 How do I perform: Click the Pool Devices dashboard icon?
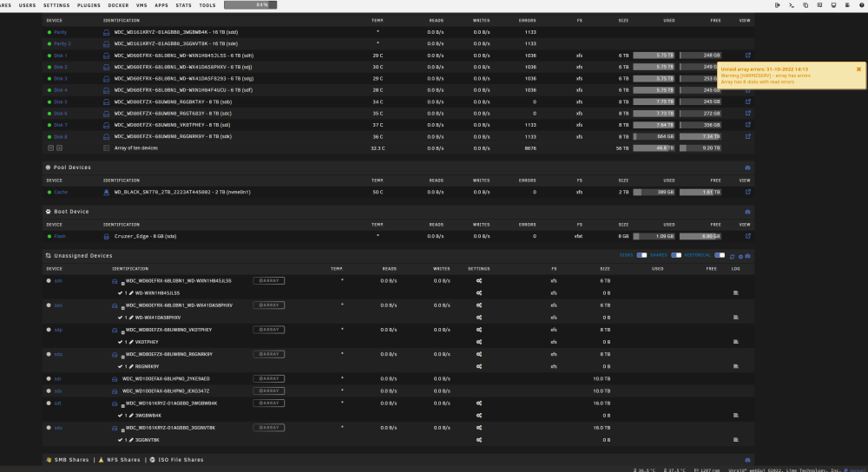tap(747, 167)
